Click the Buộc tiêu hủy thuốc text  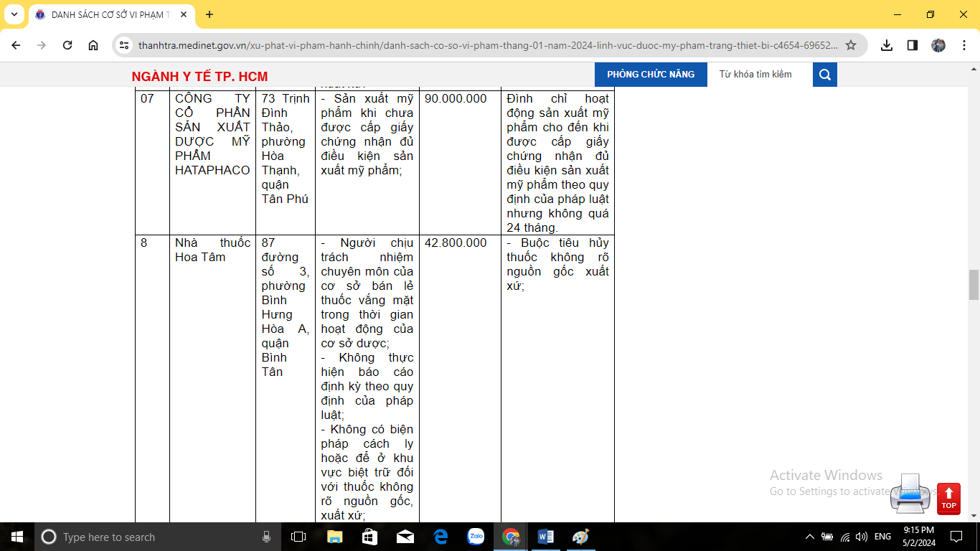point(557,264)
